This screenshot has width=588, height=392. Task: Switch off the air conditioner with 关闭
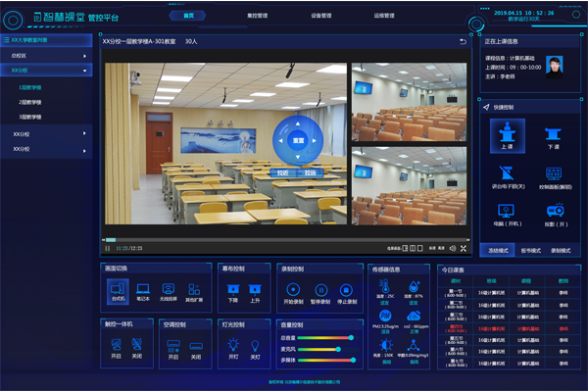pyautogui.click(x=196, y=345)
